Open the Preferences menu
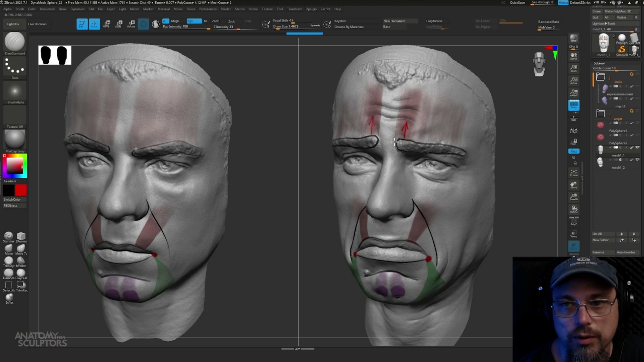The width and height of the screenshot is (644, 362). pyautogui.click(x=208, y=9)
